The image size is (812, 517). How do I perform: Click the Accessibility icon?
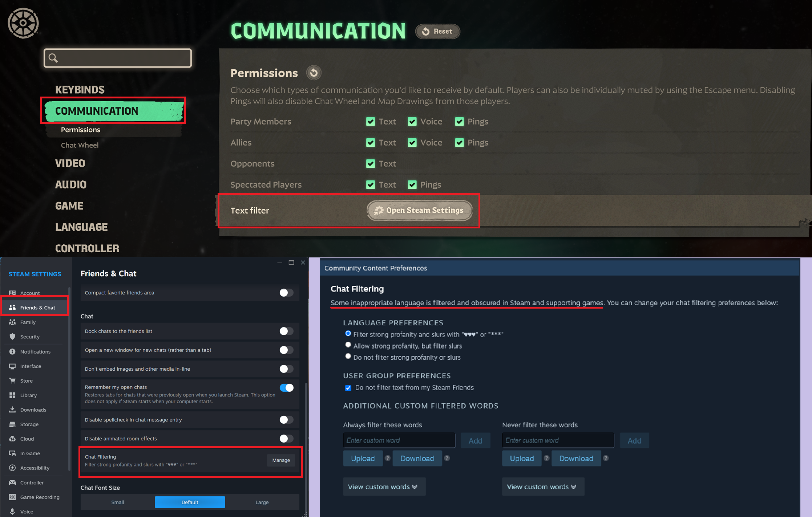click(x=12, y=468)
